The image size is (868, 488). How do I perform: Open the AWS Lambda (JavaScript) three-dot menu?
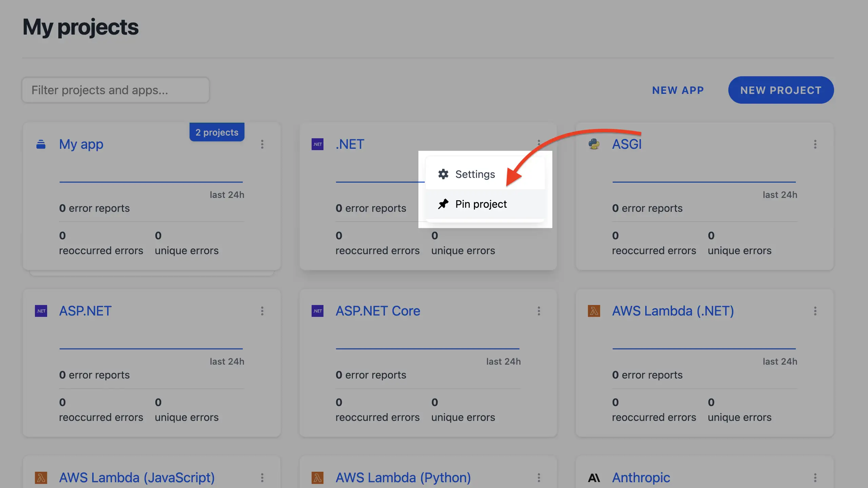click(x=262, y=478)
